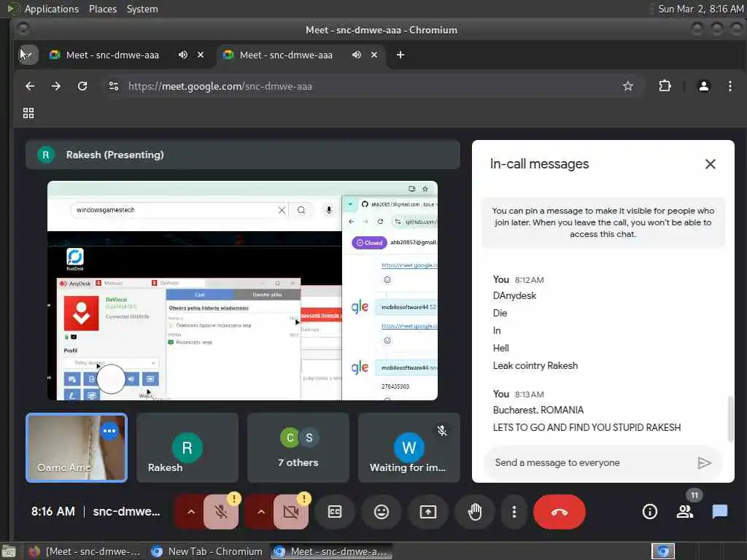747x560 pixels.
Task: Switch to the second Meet - snc-dmwe-aaa tab
Action: 286,55
